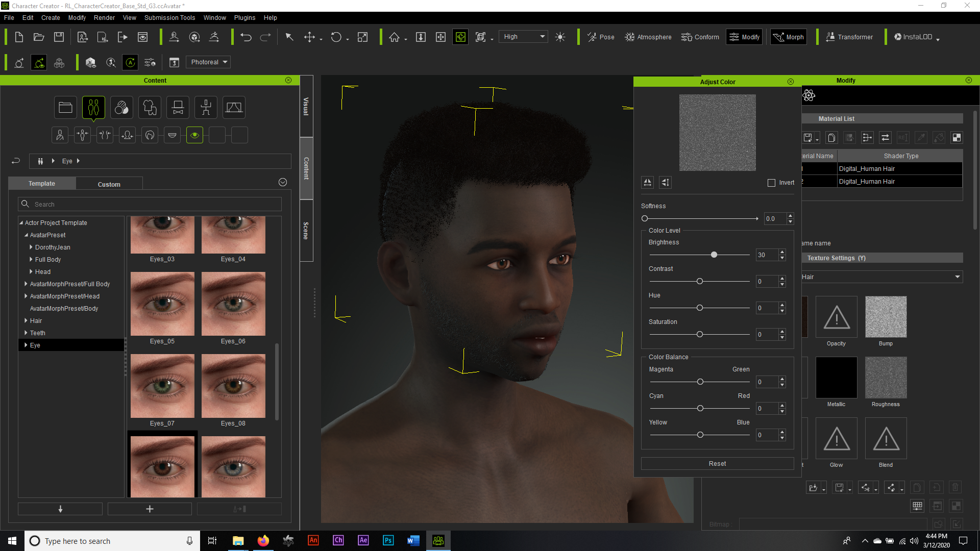Click the Undo arrow icon

246,37
